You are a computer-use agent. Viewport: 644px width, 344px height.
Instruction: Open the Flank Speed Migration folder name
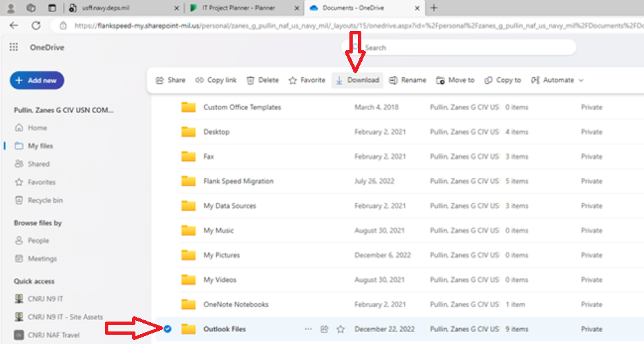point(238,181)
